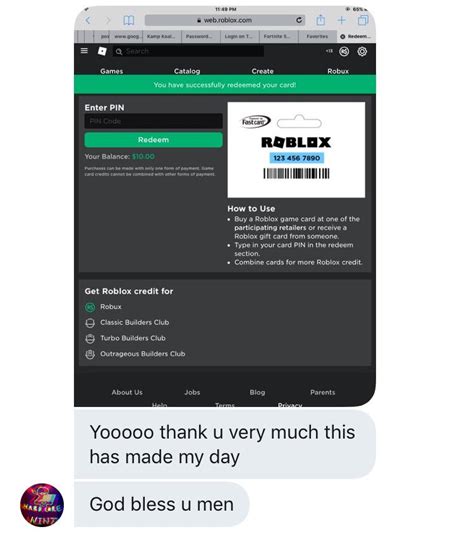Open the Roblox settings gear
The image size is (474, 534).
[362, 51]
